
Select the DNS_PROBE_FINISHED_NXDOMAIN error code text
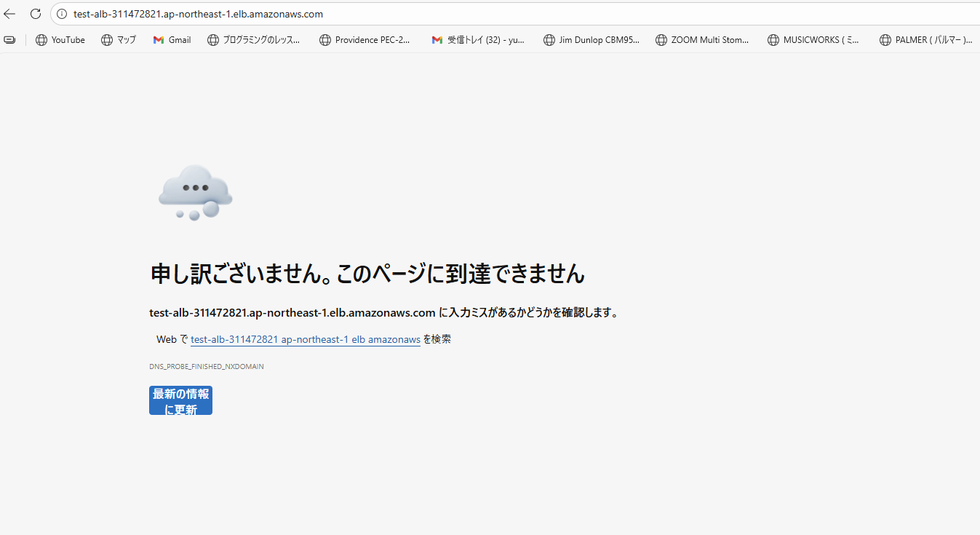click(x=207, y=367)
